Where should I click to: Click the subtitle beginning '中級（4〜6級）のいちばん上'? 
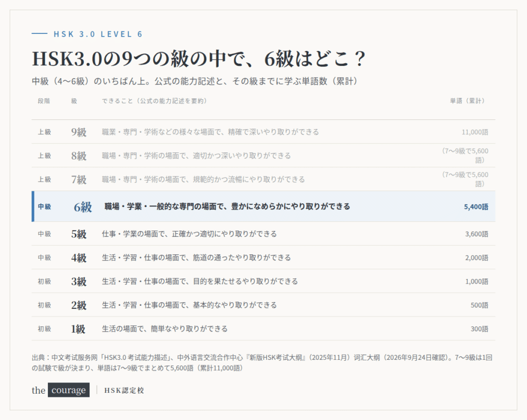pos(195,81)
